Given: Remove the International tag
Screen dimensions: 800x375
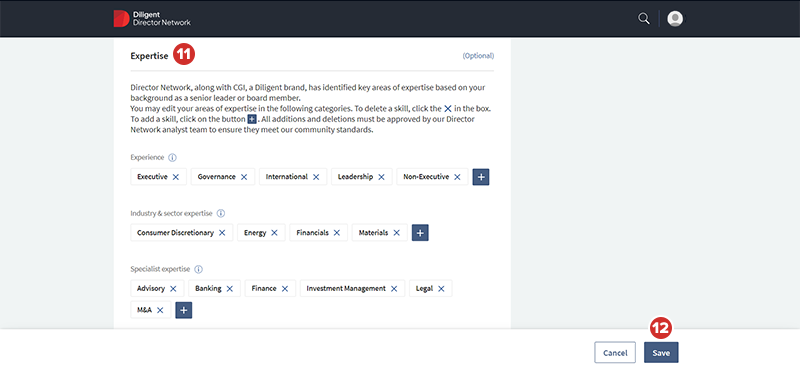Looking at the screenshot, I should (x=316, y=177).
